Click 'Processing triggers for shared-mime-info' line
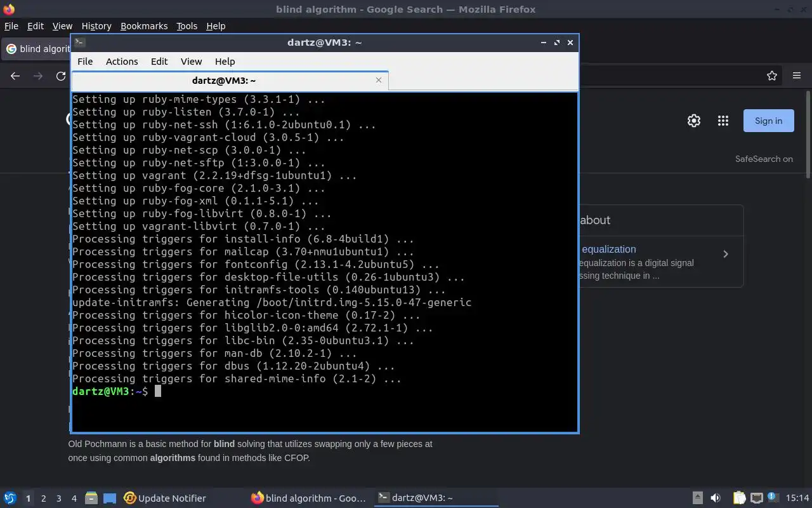The image size is (812, 508). click(x=237, y=378)
